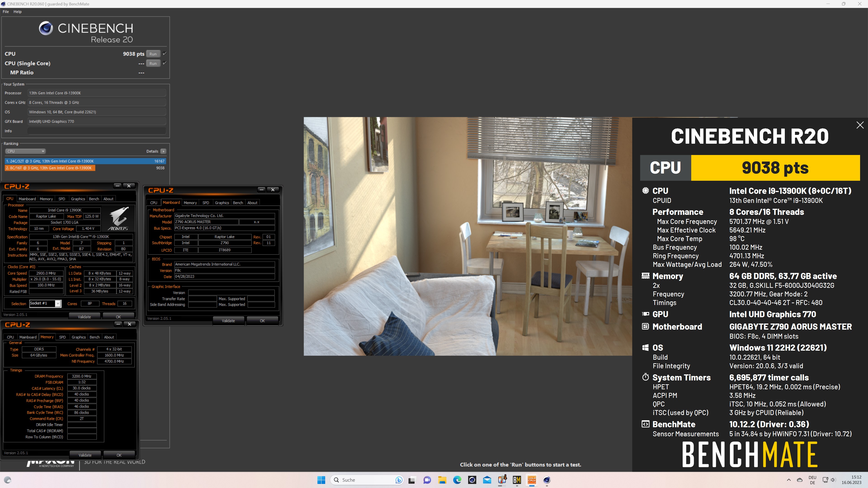Click Validate in the Mainboard CPU-Z window
Viewport: 868px width, 488px height.
(228, 321)
